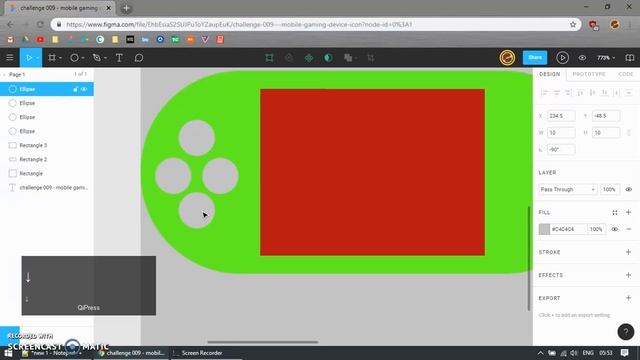Click the Crop icon in toolbar
This screenshot has height=360, width=640.
[x=371, y=58]
